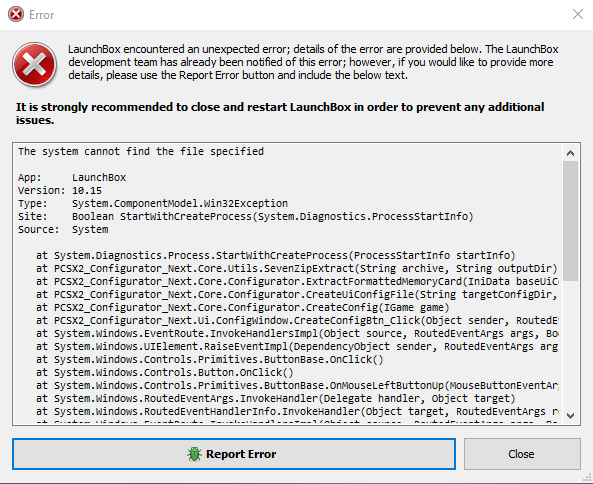Dismiss dialog using title bar X
Image resolution: width=593 pixels, height=484 pixels.
click(577, 14)
